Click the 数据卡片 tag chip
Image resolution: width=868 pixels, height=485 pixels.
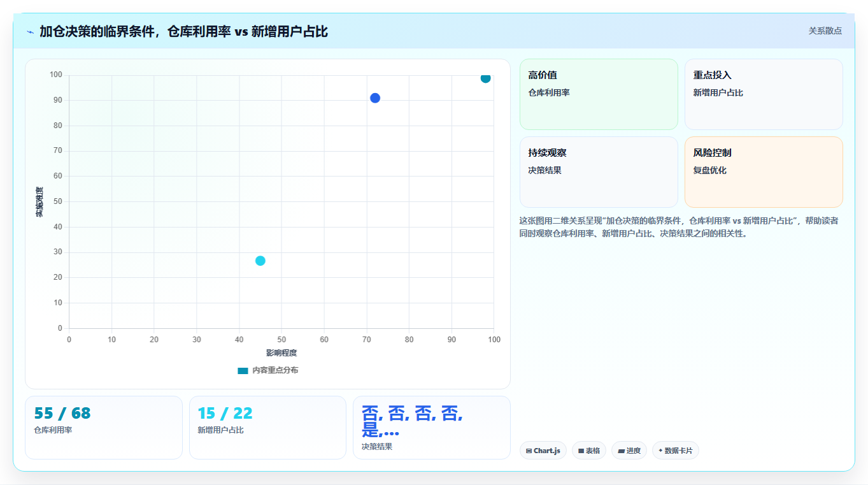click(x=676, y=451)
